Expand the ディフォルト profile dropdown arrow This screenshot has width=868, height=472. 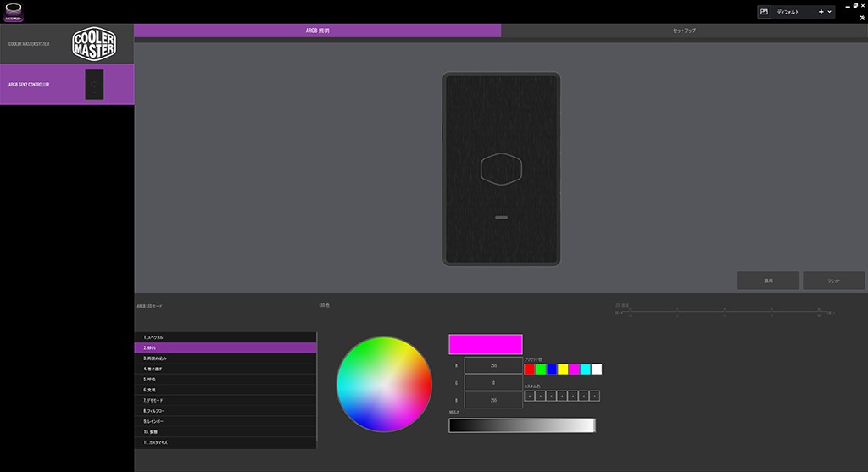tap(830, 12)
